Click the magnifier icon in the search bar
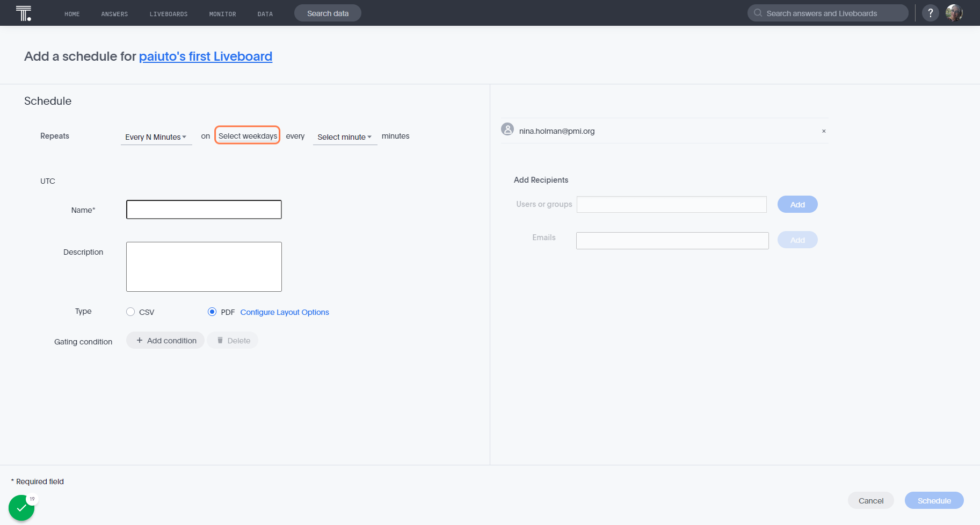This screenshot has width=980, height=525. 758,13
